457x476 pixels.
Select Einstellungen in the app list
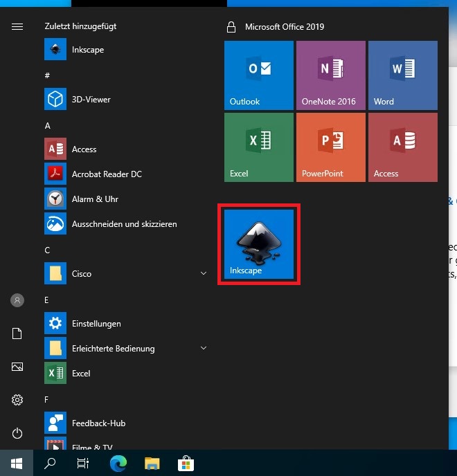pos(96,324)
